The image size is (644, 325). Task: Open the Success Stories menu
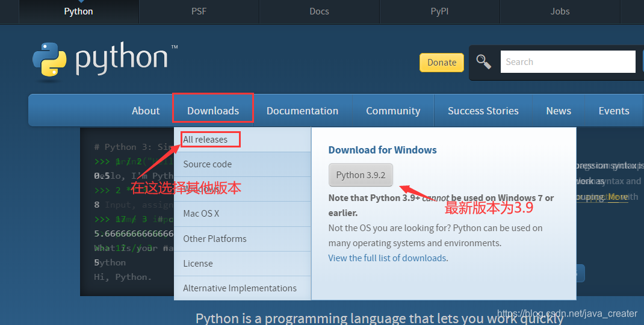coord(483,111)
